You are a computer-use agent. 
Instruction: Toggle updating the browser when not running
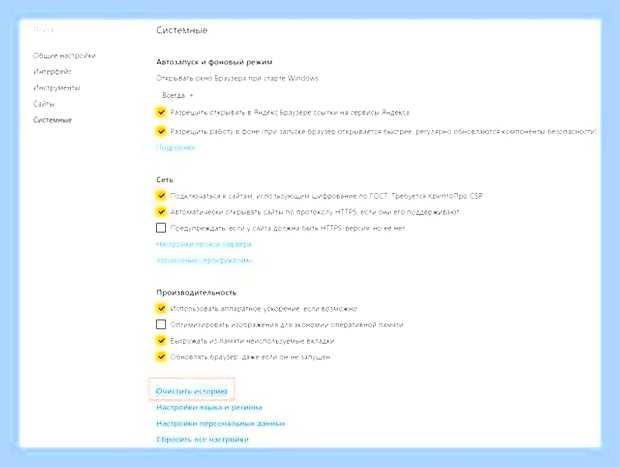[x=161, y=357]
